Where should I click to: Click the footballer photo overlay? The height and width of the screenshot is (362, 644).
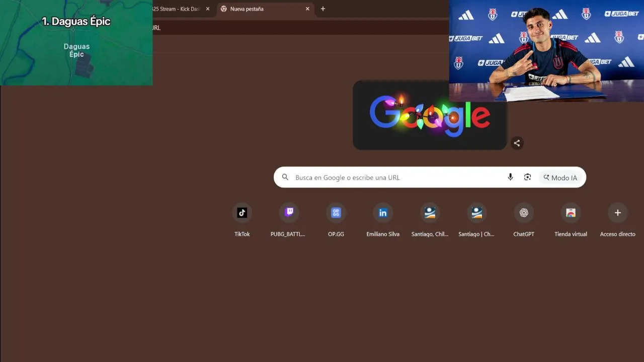coord(546,51)
